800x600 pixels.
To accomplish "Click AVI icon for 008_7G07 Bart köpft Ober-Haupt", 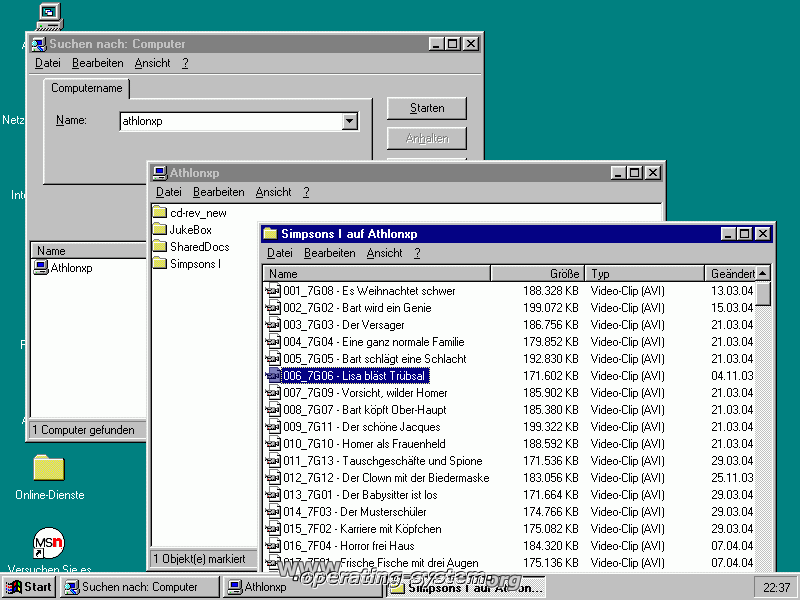I will [x=273, y=410].
